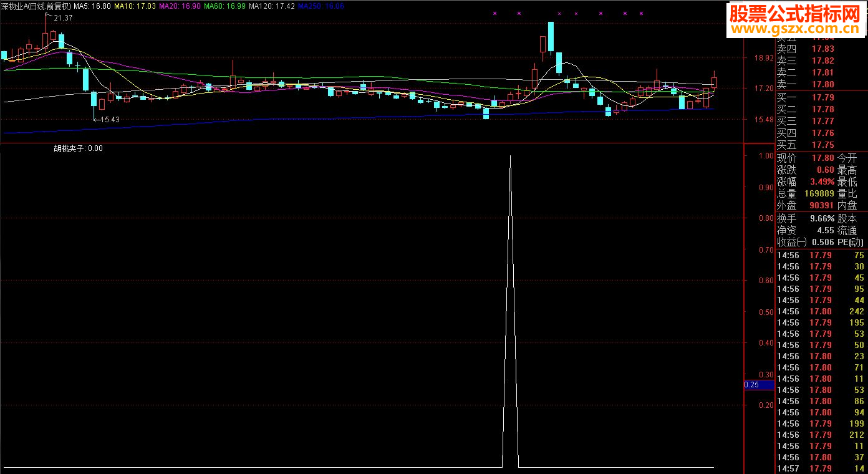Click the 内盘 label

coord(847,206)
